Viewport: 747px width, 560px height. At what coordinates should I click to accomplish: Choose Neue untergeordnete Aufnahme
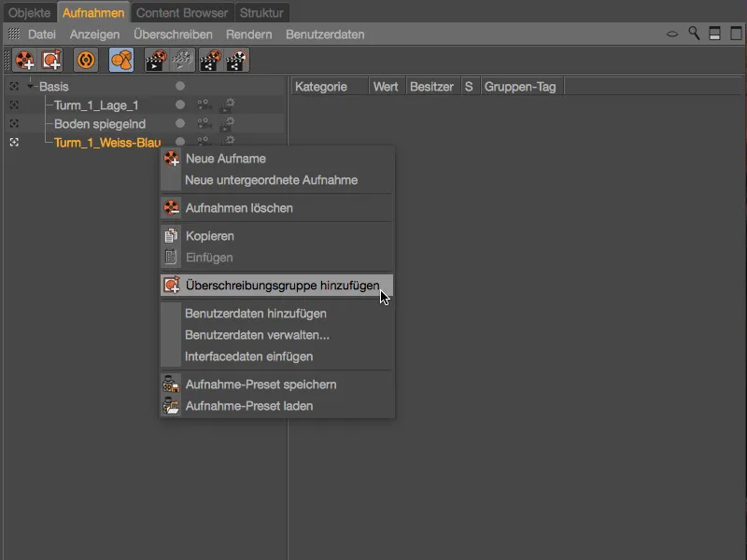click(x=277, y=180)
